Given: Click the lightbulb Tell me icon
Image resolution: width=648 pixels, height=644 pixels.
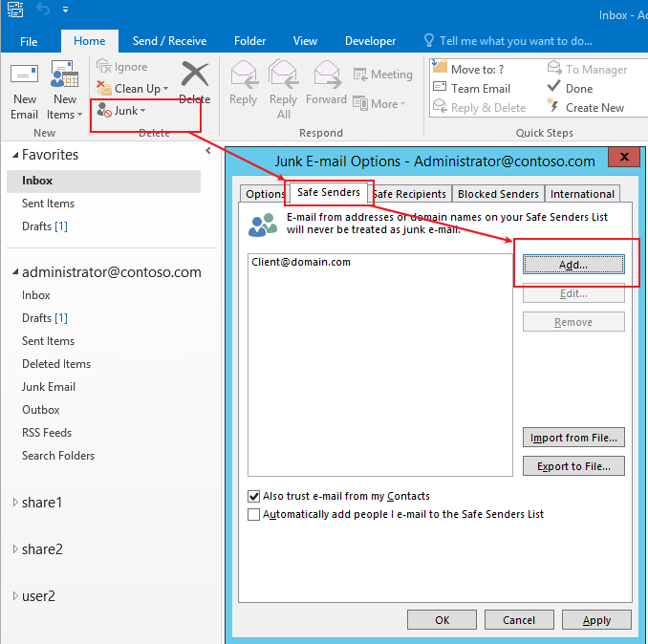Looking at the screenshot, I should [429, 40].
